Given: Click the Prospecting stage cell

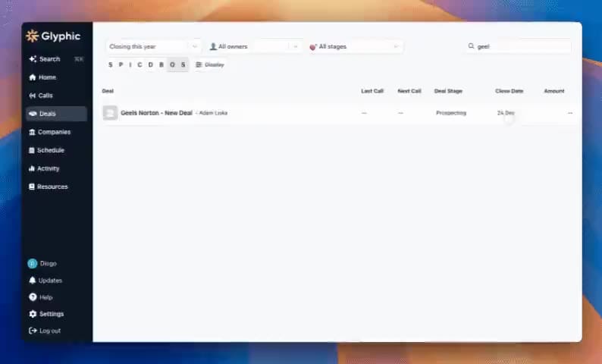Looking at the screenshot, I should (x=451, y=113).
